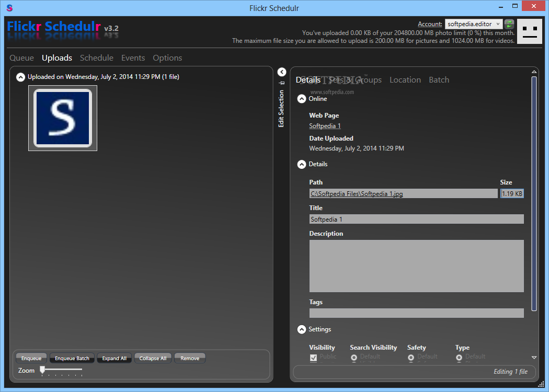Collapse the Settings section
The width and height of the screenshot is (549, 392).
point(302,330)
